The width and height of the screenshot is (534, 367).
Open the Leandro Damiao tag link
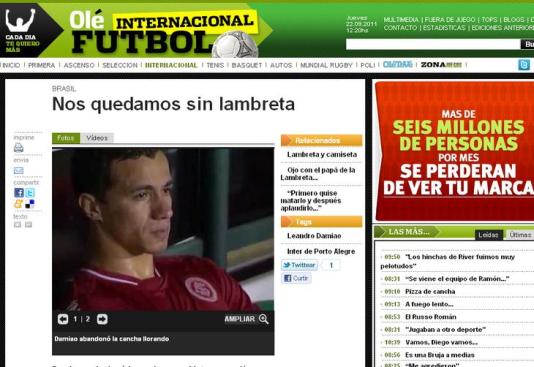coord(314,236)
